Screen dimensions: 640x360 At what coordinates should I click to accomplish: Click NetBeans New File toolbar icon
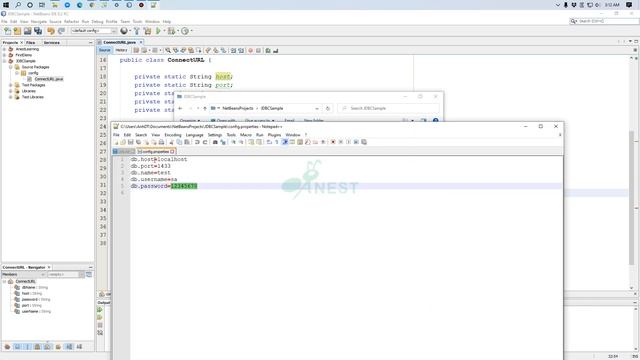click(7, 31)
